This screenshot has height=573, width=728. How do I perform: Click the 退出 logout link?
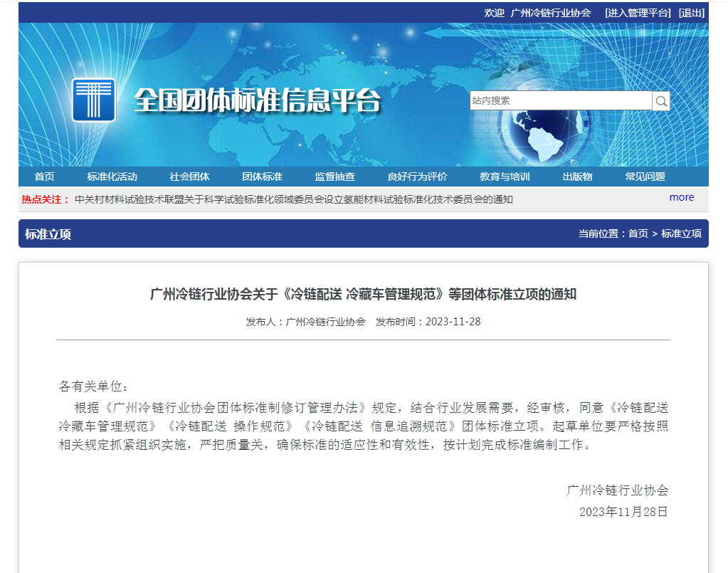691,13
